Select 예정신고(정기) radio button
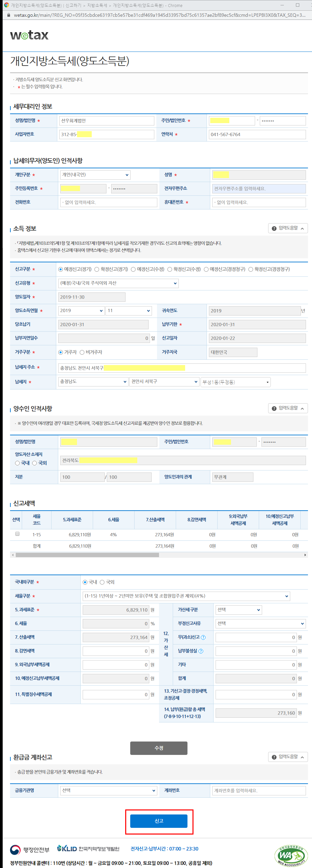 pos(60,269)
